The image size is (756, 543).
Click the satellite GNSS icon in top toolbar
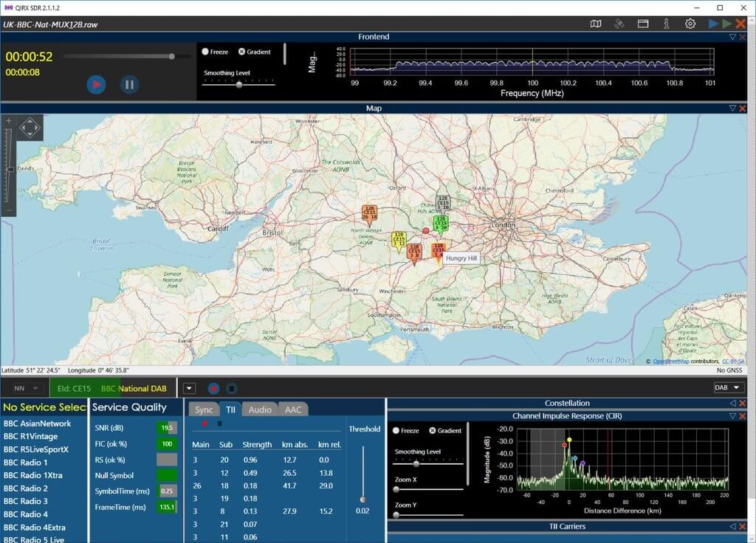619,24
